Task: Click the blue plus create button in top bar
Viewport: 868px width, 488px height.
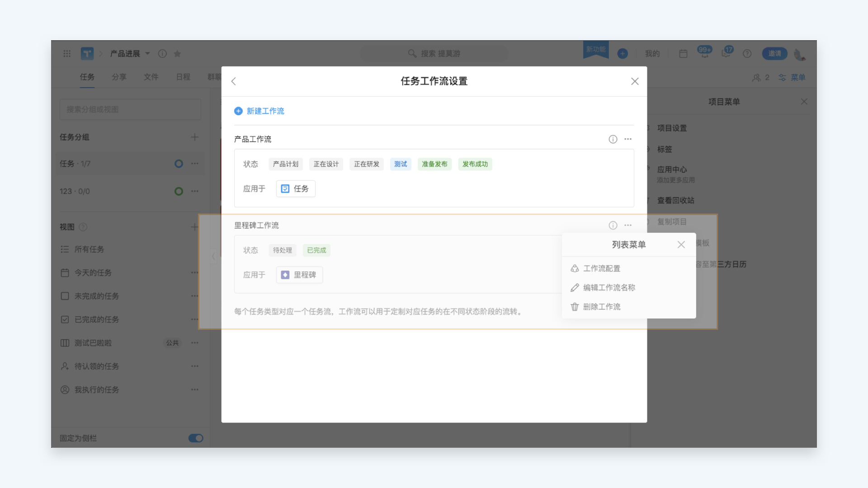Action: coord(623,53)
